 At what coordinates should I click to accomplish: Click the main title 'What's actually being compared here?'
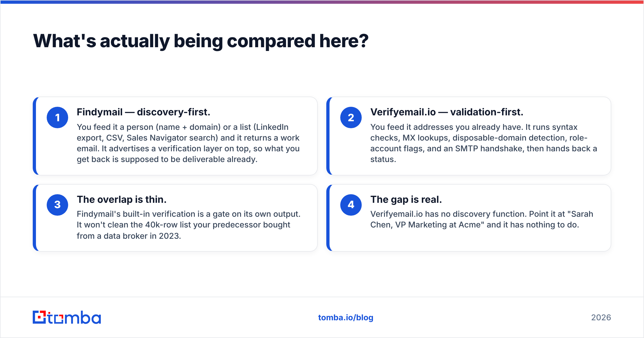[201, 41]
